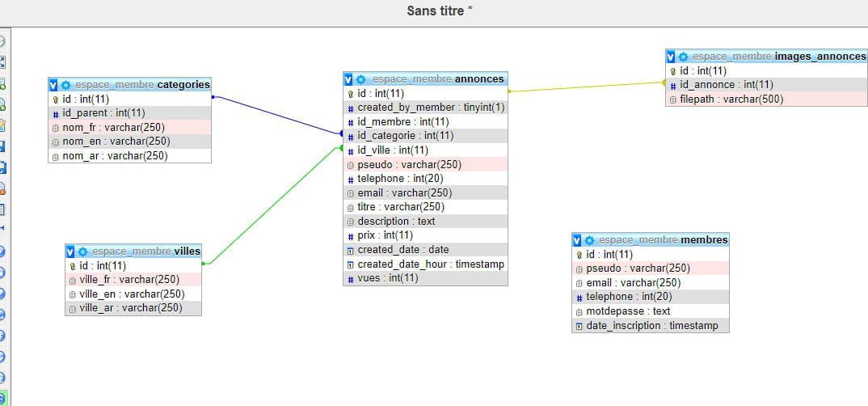The width and height of the screenshot is (868, 406).
Task: Select the created_by_member : tinyint(1) column
Action: click(425, 108)
